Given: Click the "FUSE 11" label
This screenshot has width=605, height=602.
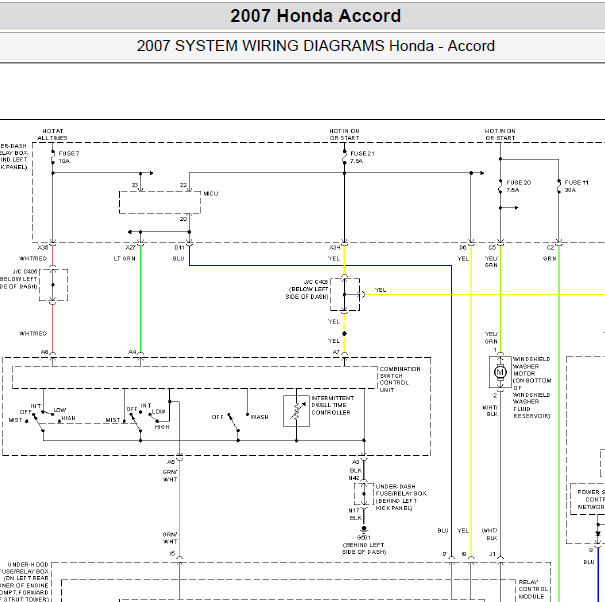Looking at the screenshot, I should tap(576, 182).
